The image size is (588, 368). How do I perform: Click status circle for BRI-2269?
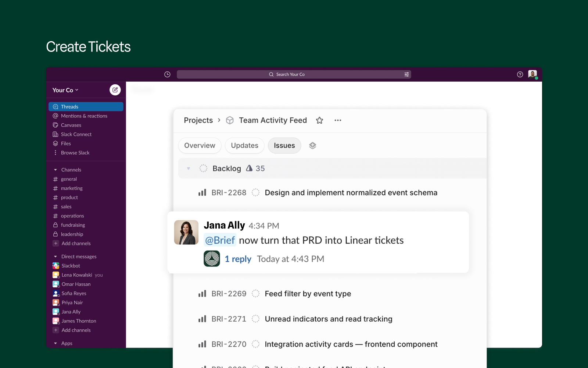click(x=256, y=294)
